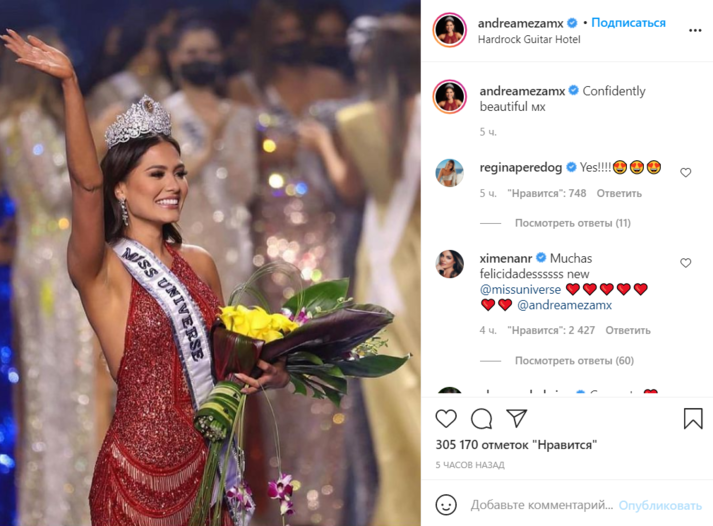Click the add comment input field
713x526 pixels.
coord(542,505)
